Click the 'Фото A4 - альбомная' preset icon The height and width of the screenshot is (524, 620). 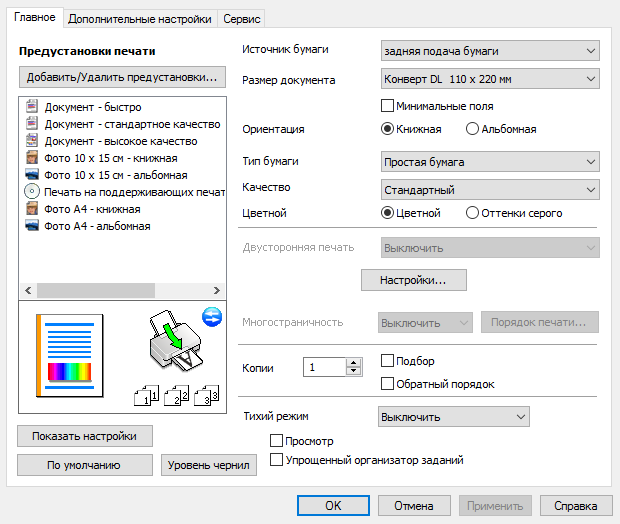32,225
